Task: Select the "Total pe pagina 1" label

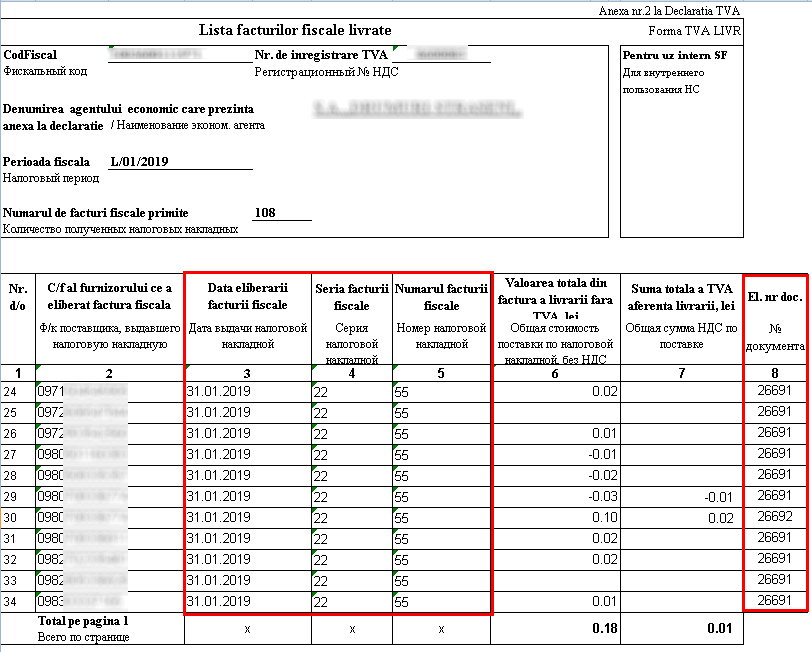Action: [x=83, y=621]
